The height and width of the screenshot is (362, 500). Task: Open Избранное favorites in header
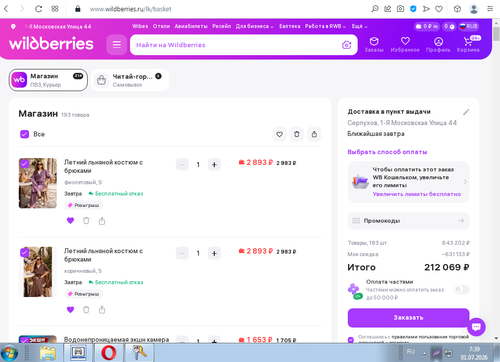405,45
